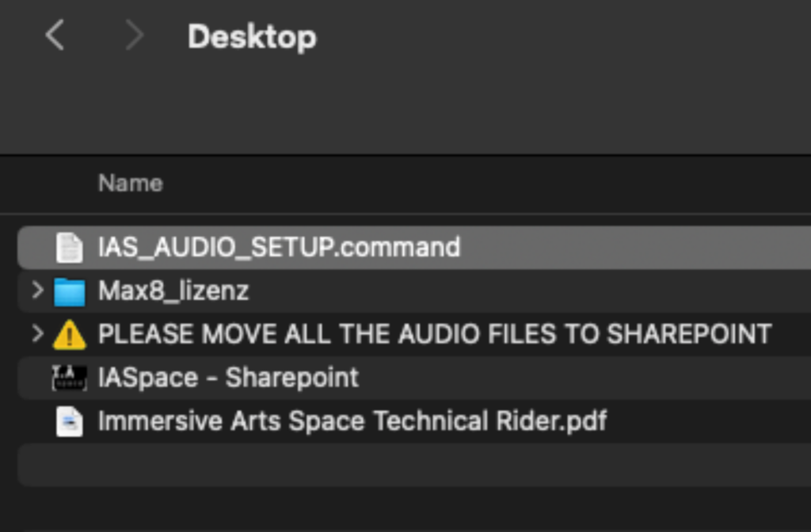This screenshot has height=532, width=811.
Task: Click the back navigation arrow
Action: coord(54,36)
